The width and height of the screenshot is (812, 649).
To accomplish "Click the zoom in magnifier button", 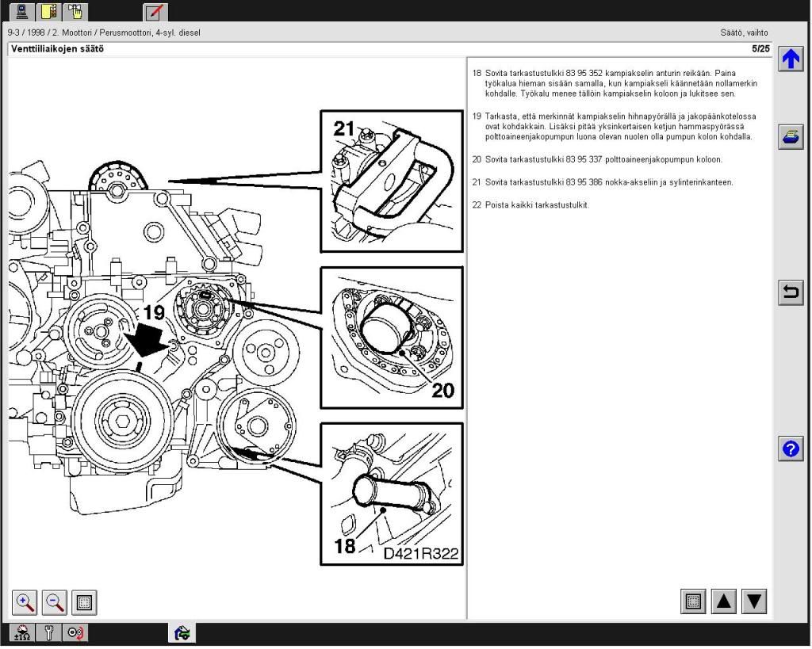I will [25, 602].
